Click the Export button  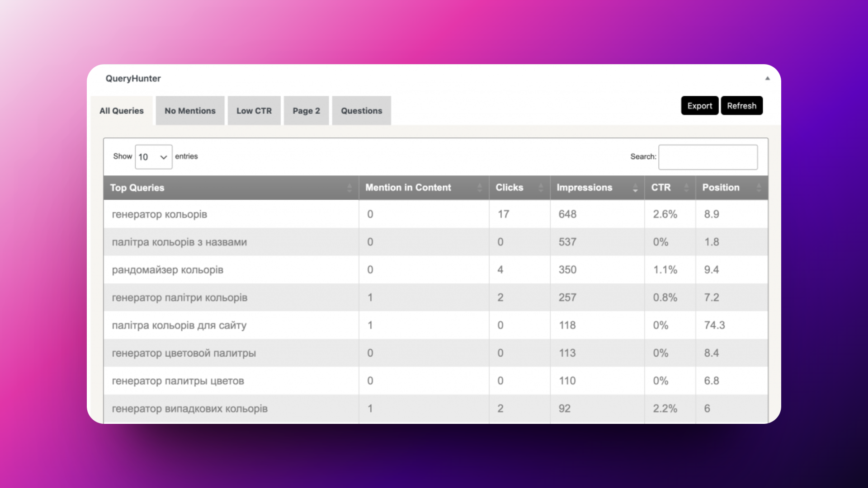[699, 105]
